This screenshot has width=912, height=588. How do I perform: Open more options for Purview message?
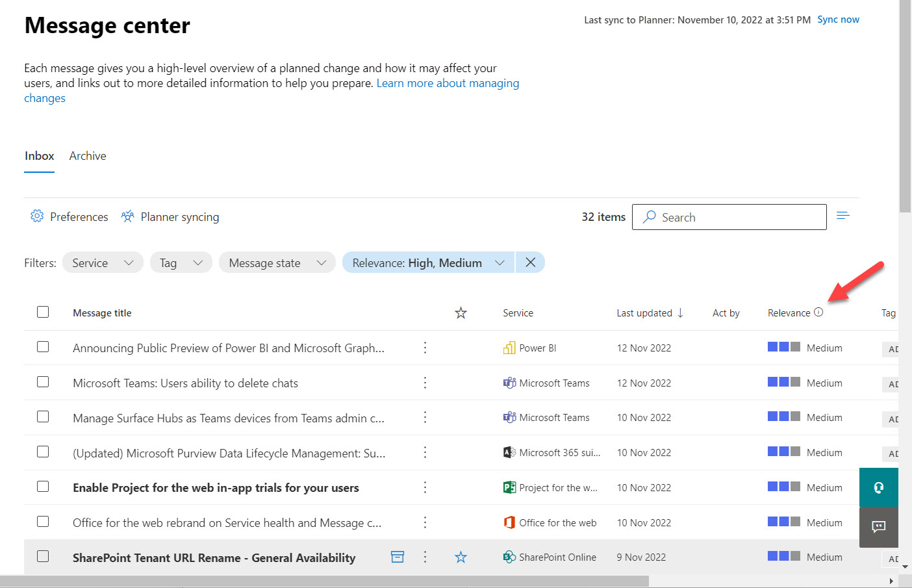click(x=425, y=452)
